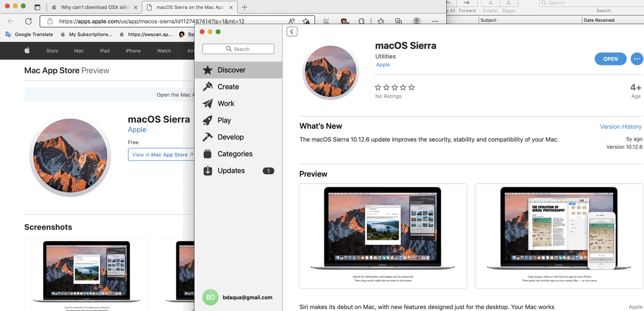Viewport: 644px width, 311px height.
Task: Select the first rating star
Action: [378, 87]
